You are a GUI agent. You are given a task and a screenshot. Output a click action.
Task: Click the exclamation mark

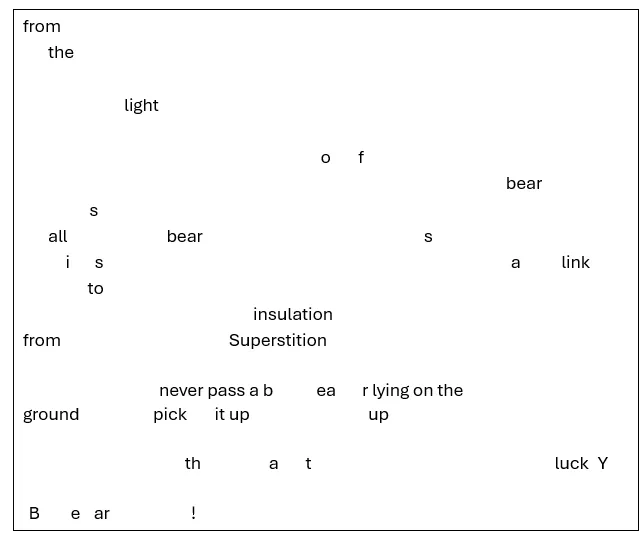pos(193,513)
